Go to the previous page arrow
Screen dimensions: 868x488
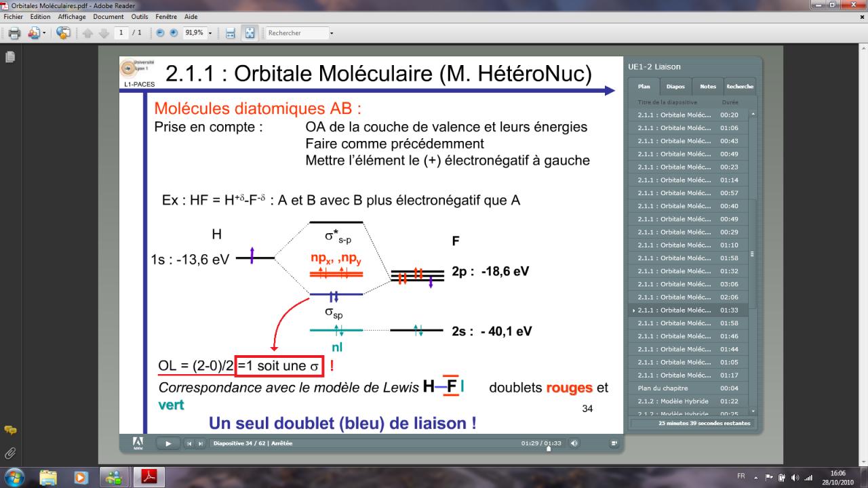[x=88, y=33]
